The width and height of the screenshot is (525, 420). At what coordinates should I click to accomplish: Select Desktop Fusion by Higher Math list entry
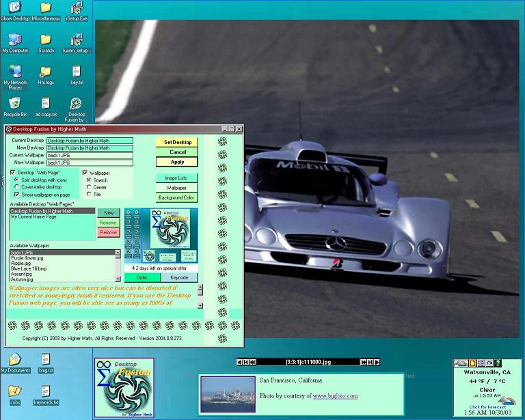click(x=53, y=211)
